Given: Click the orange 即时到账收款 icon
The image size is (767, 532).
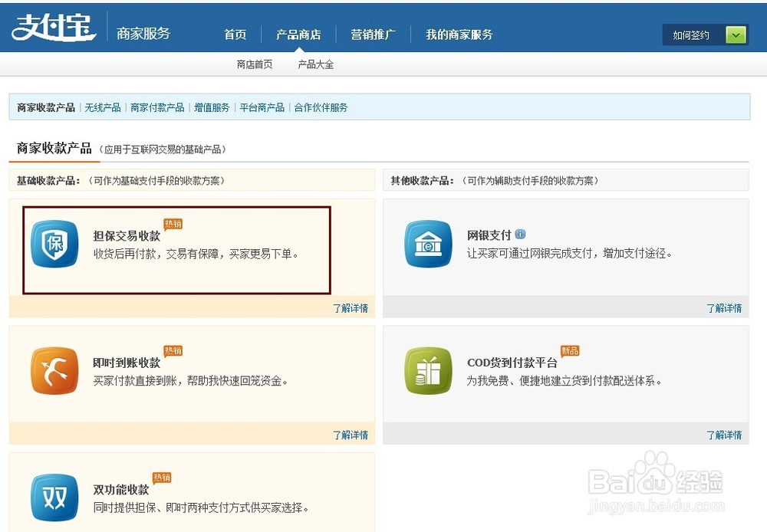Looking at the screenshot, I should coord(54,373).
